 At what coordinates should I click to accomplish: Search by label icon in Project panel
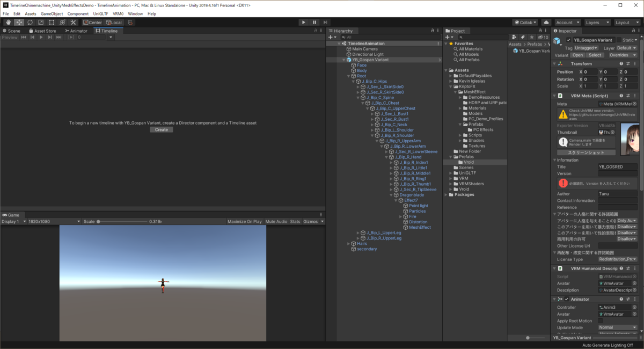(523, 37)
